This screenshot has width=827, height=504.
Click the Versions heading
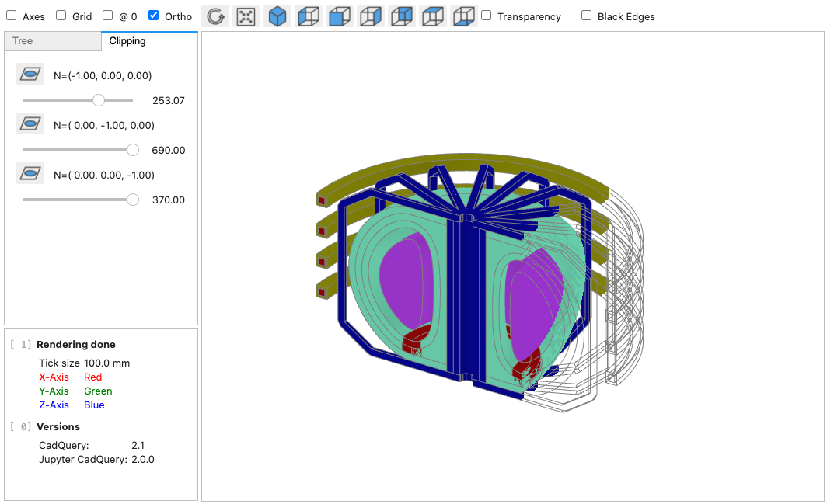(58, 426)
